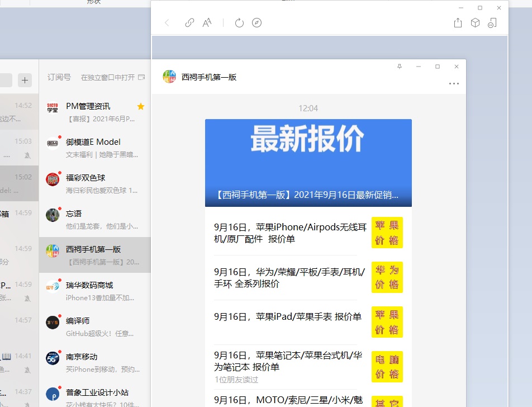Open 编译师 GitHub超级火 entry
The height and width of the screenshot is (407, 532).
click(x=95, y=327)
